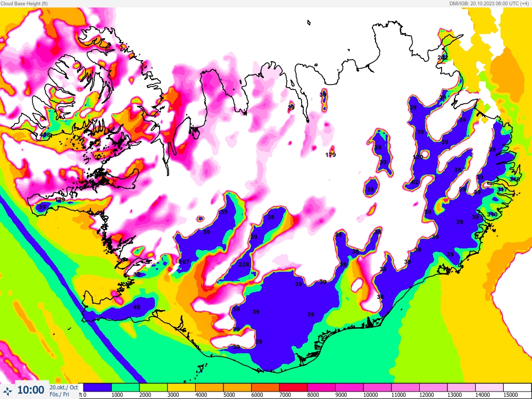Click the 310 value on the east coast

pos(492,214)
